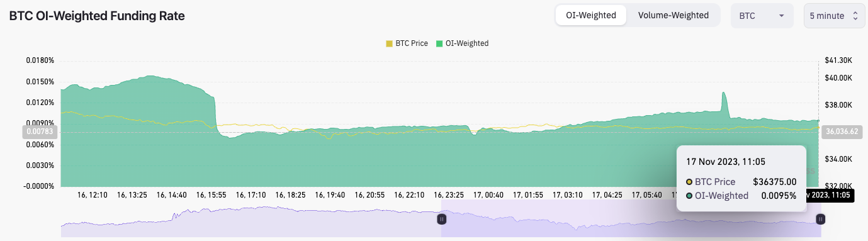The width and height of the screenshot is (868, 241).
Task: Click the -0.0000% y-axis label
Action: click(x=40, y=186)
